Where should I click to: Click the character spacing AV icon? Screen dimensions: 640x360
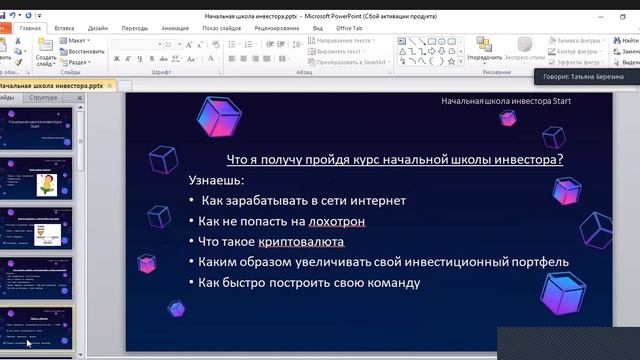point(176,59)
